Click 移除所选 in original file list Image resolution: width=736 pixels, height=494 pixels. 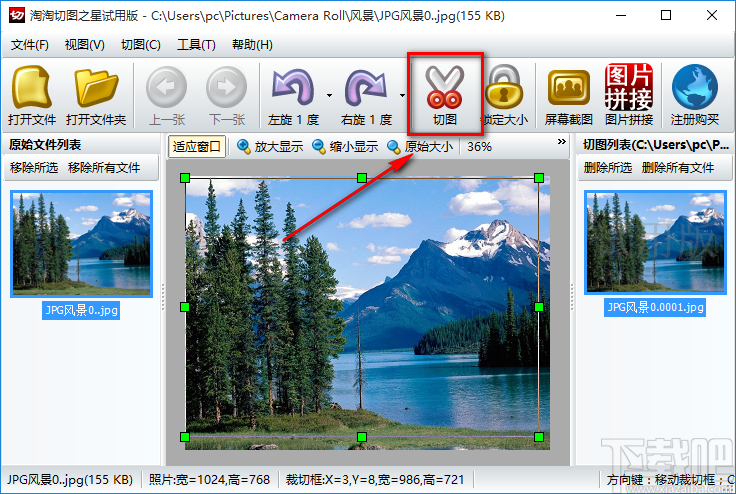coord(34,168)
